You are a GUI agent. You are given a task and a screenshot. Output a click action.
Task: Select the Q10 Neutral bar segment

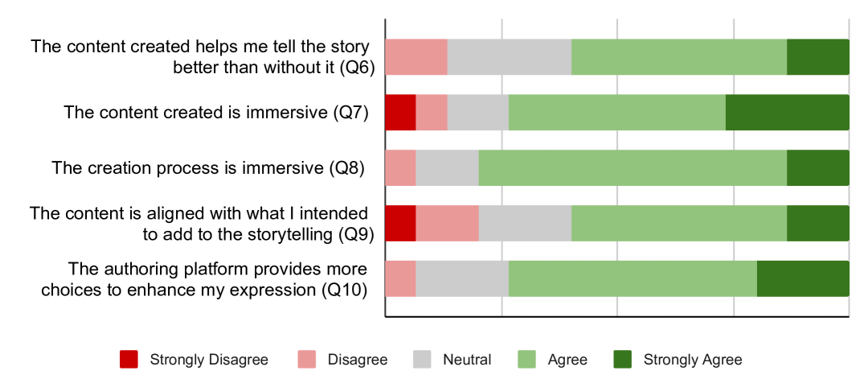[x=462, y=279]
